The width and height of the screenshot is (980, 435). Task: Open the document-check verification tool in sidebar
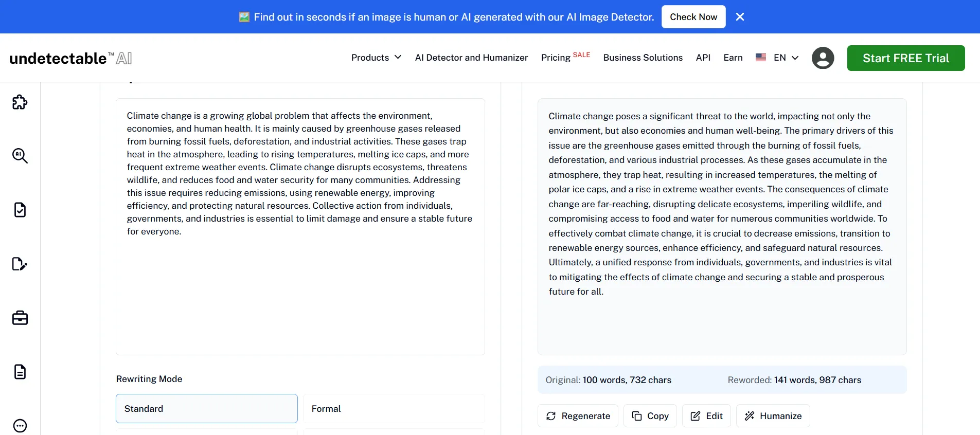pyautogui.click(x=20, y=210)
